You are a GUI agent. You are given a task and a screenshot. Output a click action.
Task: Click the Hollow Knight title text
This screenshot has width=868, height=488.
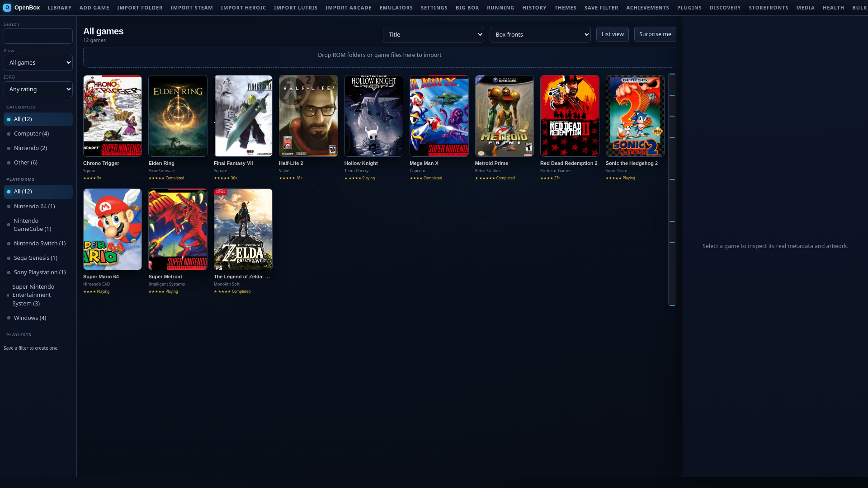click(361, 163)
